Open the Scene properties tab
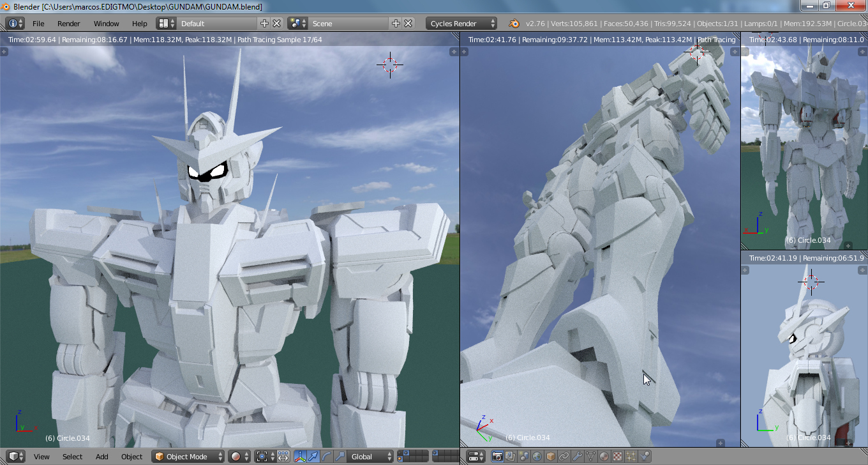The image size is (868, 465). (x=524, y=457)
